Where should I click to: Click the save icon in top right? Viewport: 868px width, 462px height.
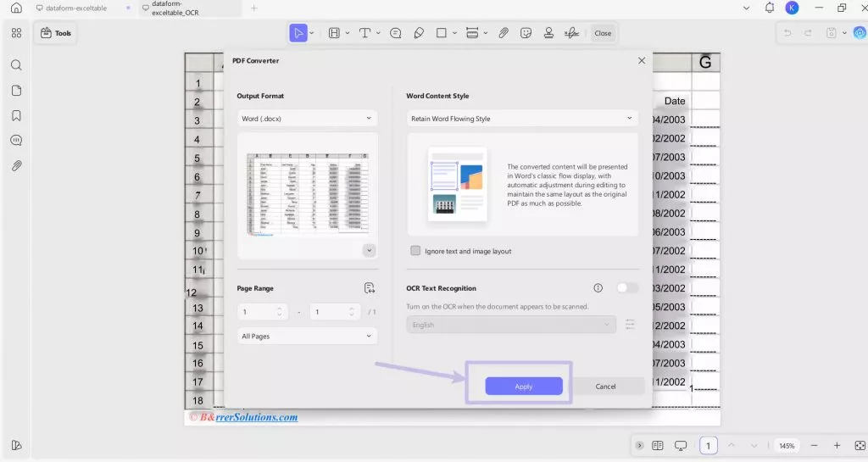click(x=831, y=33)
